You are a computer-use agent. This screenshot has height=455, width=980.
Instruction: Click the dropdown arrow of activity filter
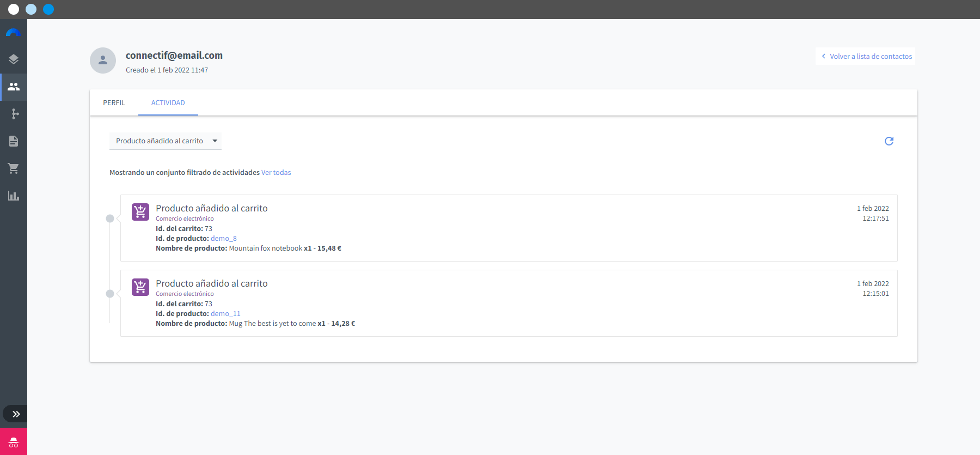point(215,141)
